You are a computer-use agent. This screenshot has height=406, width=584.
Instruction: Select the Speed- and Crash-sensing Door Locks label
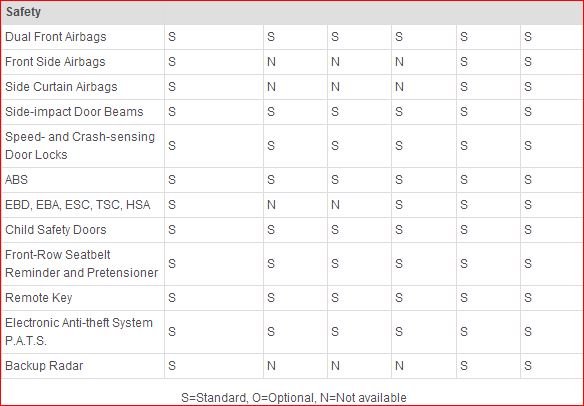tap(80, 146)
